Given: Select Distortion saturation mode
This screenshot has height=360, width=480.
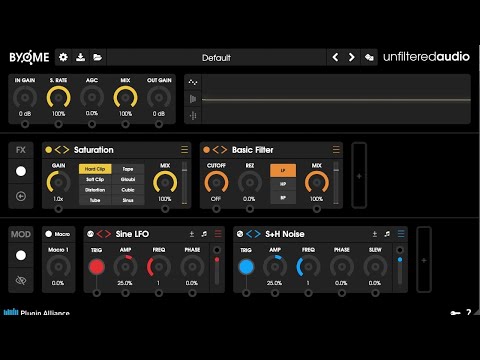Looking at the screenshot, I should [95, 190].
